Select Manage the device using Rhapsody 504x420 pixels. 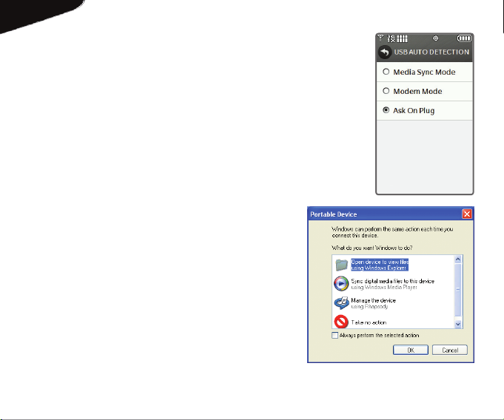pos(373,303)
